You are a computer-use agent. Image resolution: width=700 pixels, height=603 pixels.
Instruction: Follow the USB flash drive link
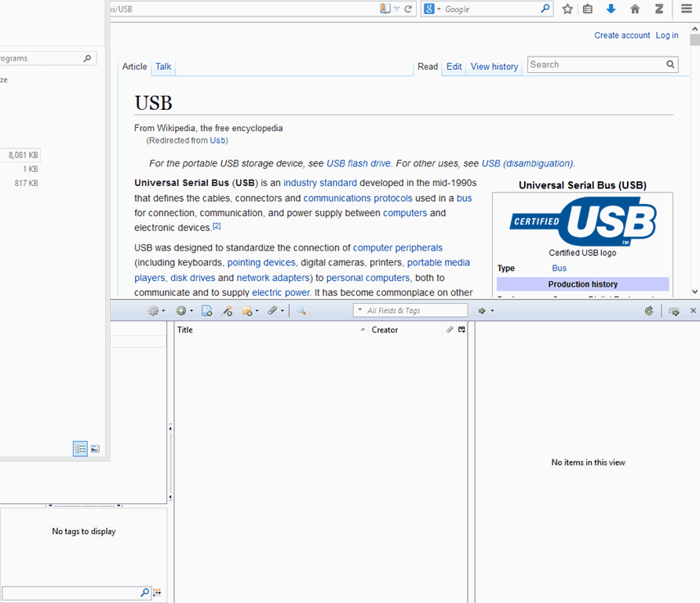(x=358, y=163)
